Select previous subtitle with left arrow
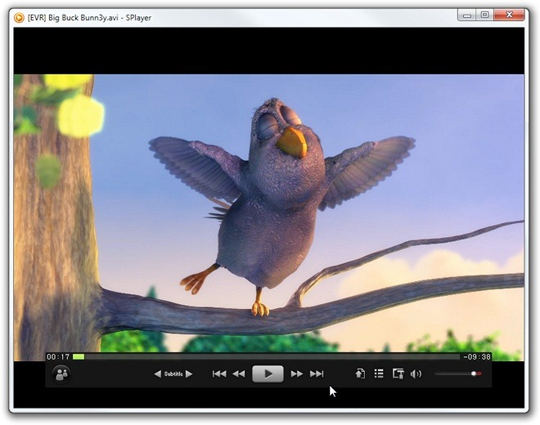Viewport: 540px width, 425px height. tap(157, 374)
